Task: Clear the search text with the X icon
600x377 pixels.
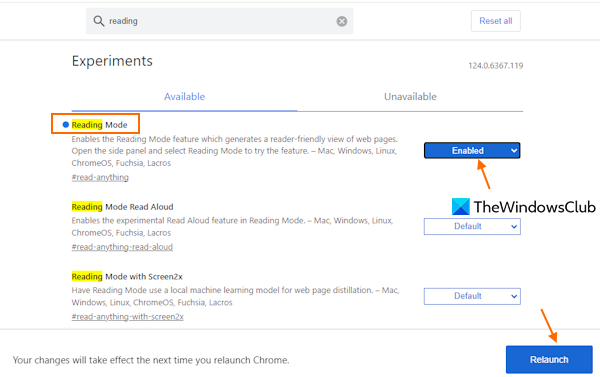Action: tap(342, 21)
